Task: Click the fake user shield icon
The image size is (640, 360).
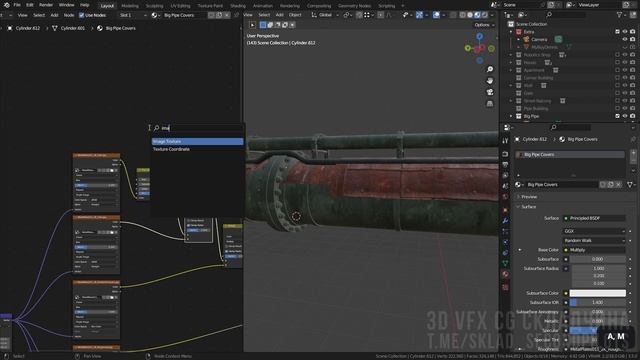Action: click(x=603, y=185)
